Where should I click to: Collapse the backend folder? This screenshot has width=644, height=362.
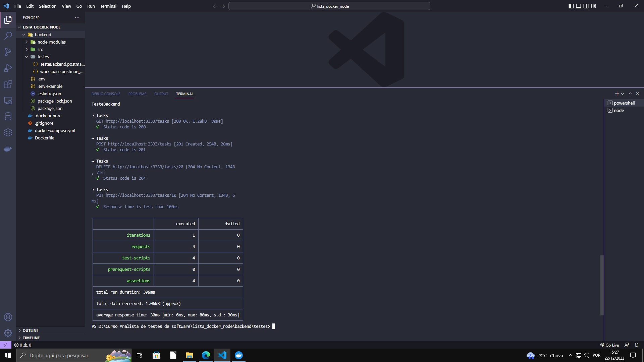click(x=24, y=34)
